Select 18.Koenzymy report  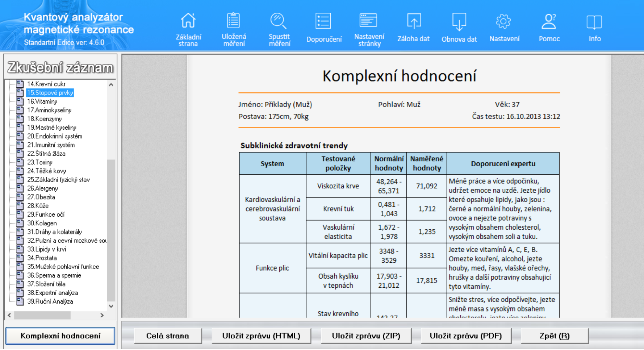44,119
